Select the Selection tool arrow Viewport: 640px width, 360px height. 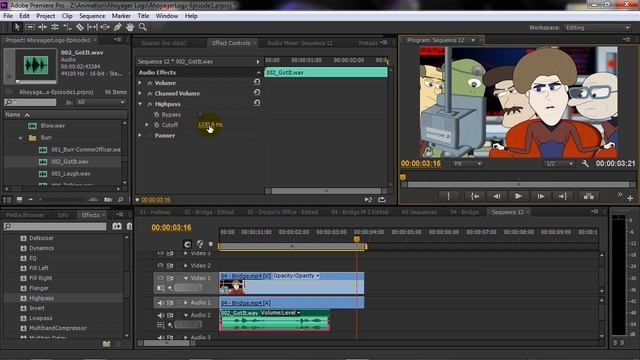pos(17,27)
